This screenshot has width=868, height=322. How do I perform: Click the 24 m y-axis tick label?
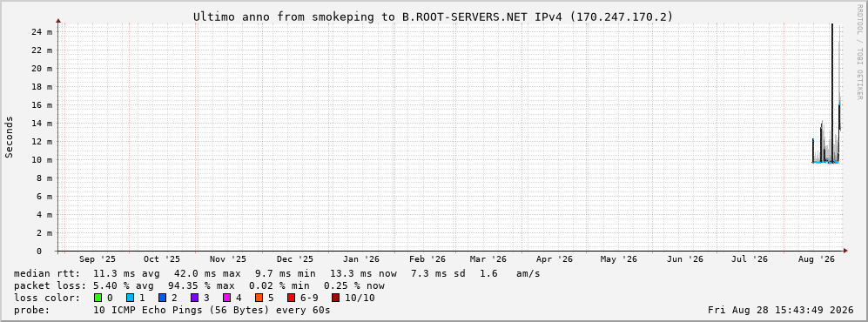[42, 31]
